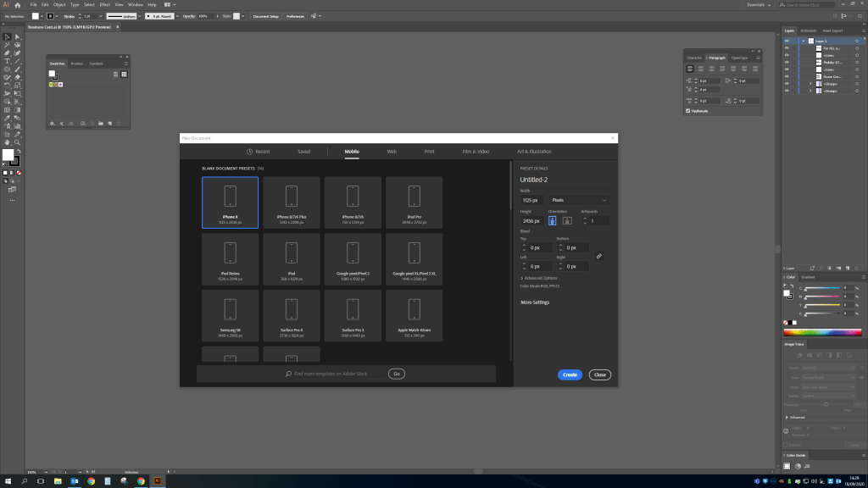
Task: Select the Type tool
Action: [7, 61]
